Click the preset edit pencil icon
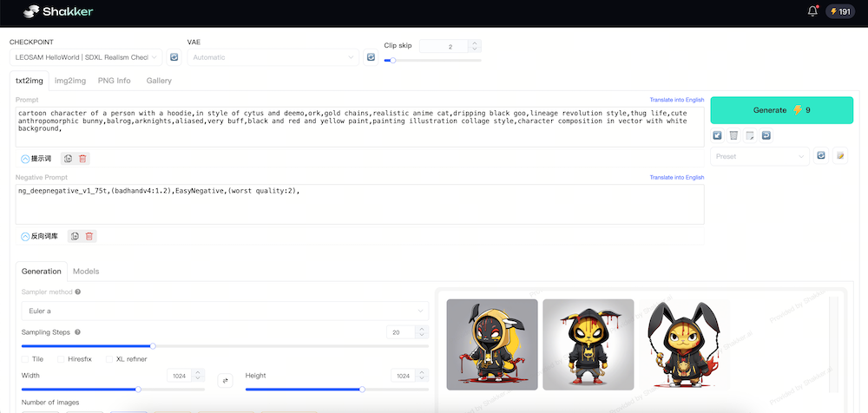Image resolution: width=868 pixels, height=413 pixels. (840, 155)
